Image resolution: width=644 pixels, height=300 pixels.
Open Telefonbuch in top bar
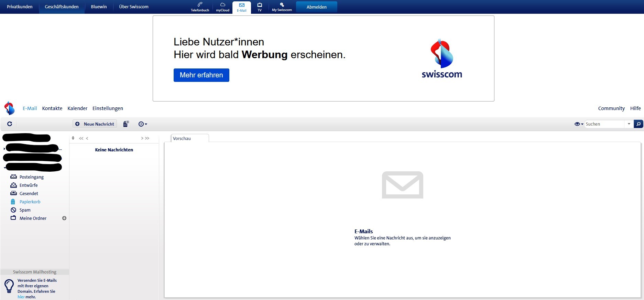(x=200, y=7)
